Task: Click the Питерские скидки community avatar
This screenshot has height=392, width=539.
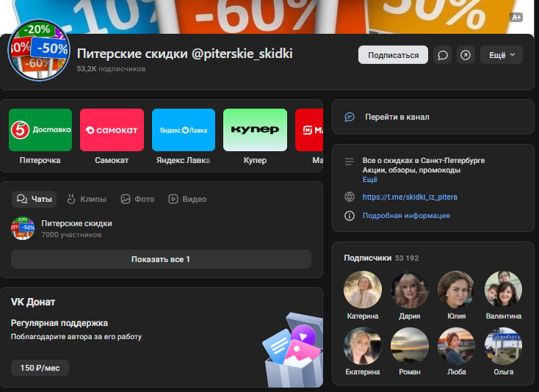Action: (x=39, y=51)
